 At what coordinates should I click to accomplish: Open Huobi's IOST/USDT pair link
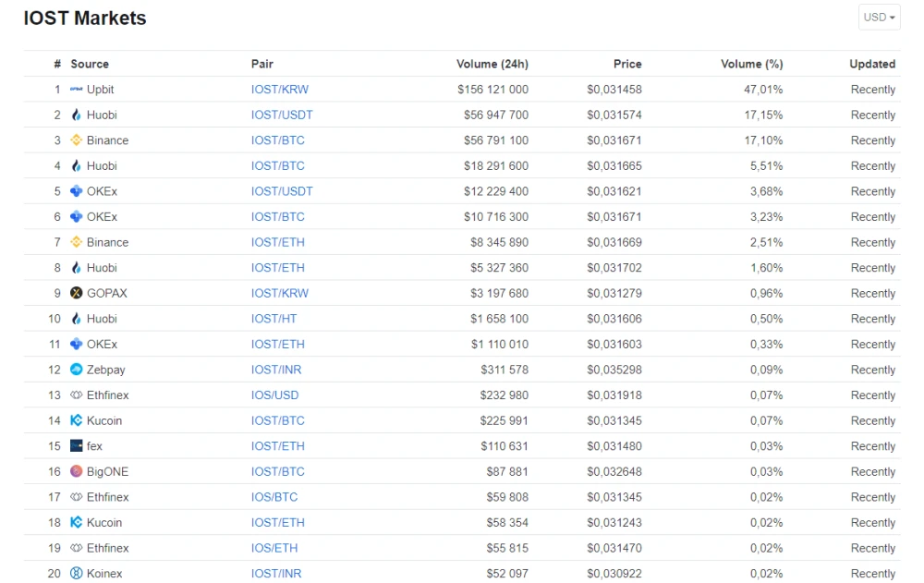click(282, 115)
